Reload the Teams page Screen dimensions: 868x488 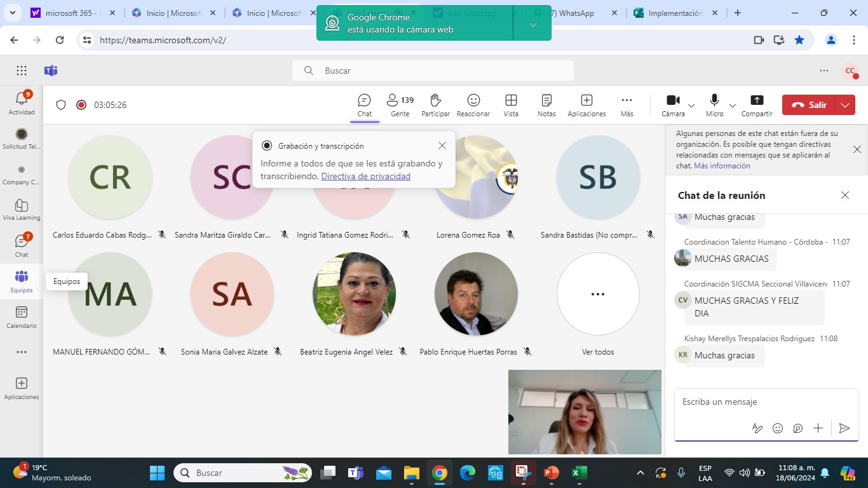60,40
